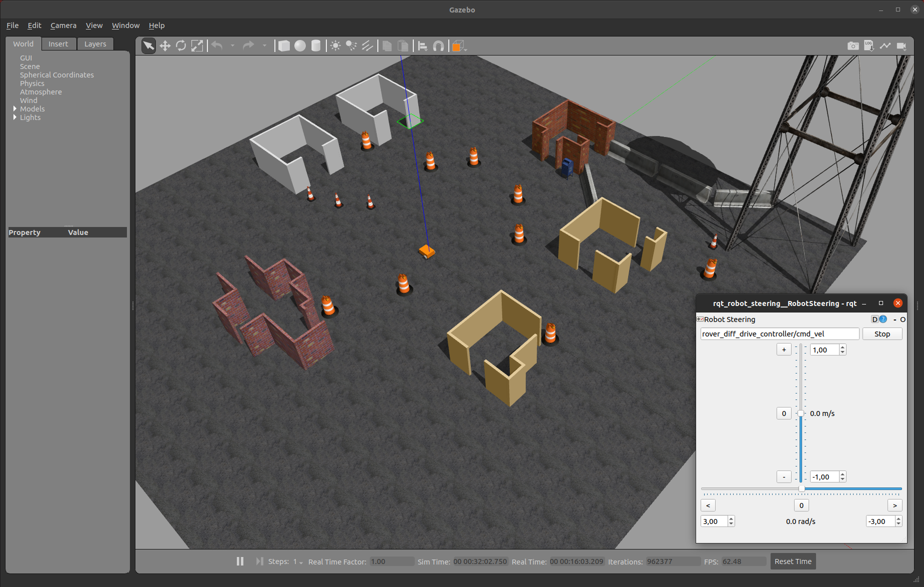Add a point light to the scene
The height and width of the screenshot is (587, 924).
335,45
